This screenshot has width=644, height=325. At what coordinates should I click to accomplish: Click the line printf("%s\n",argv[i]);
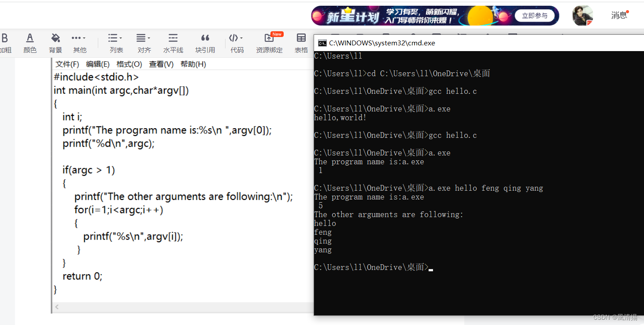click(133, 236)
